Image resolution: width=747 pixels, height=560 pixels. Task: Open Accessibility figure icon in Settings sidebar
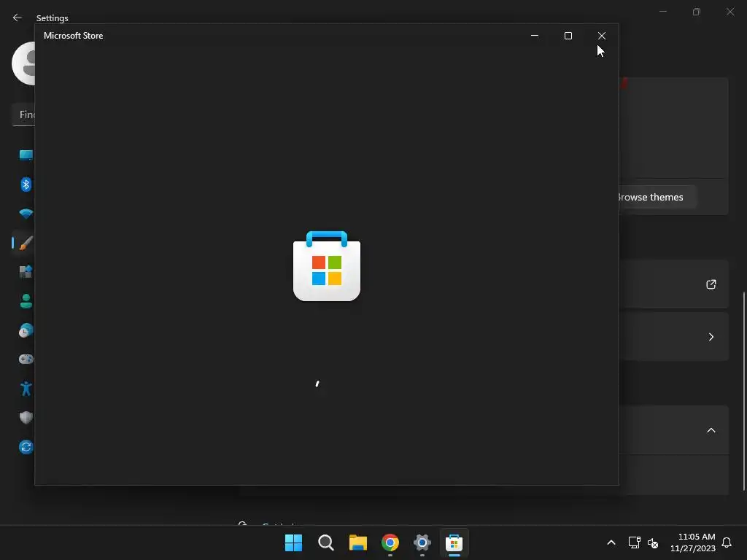[x=26, y=389]
